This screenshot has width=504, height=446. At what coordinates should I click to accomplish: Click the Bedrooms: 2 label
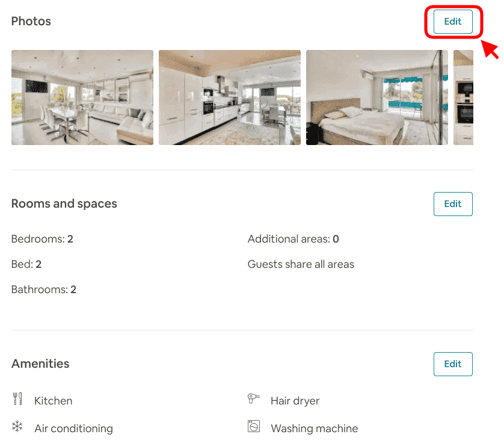[42, 238]
